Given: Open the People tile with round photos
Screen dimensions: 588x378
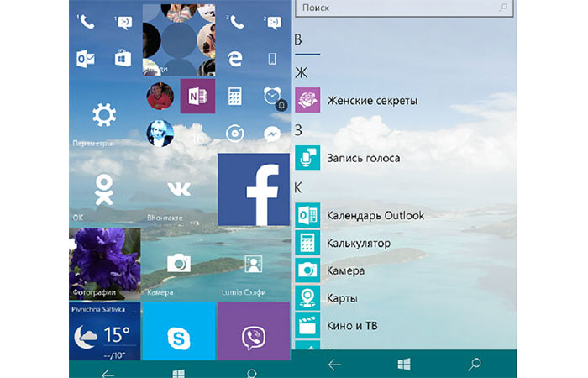Looking at the screenshot, I should (179, 39).
